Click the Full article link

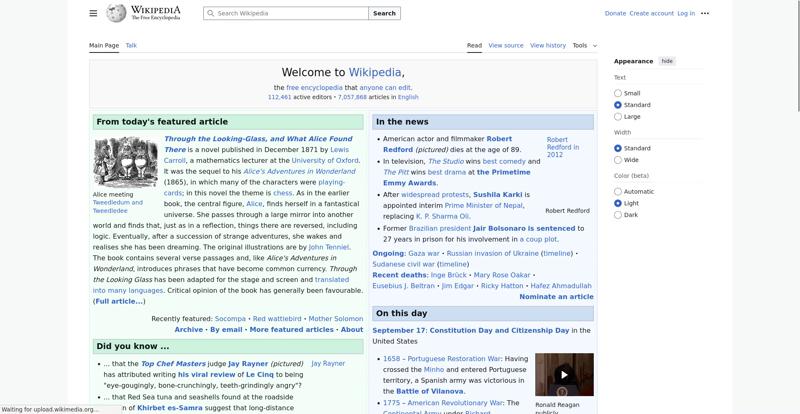tap(119, 302)
